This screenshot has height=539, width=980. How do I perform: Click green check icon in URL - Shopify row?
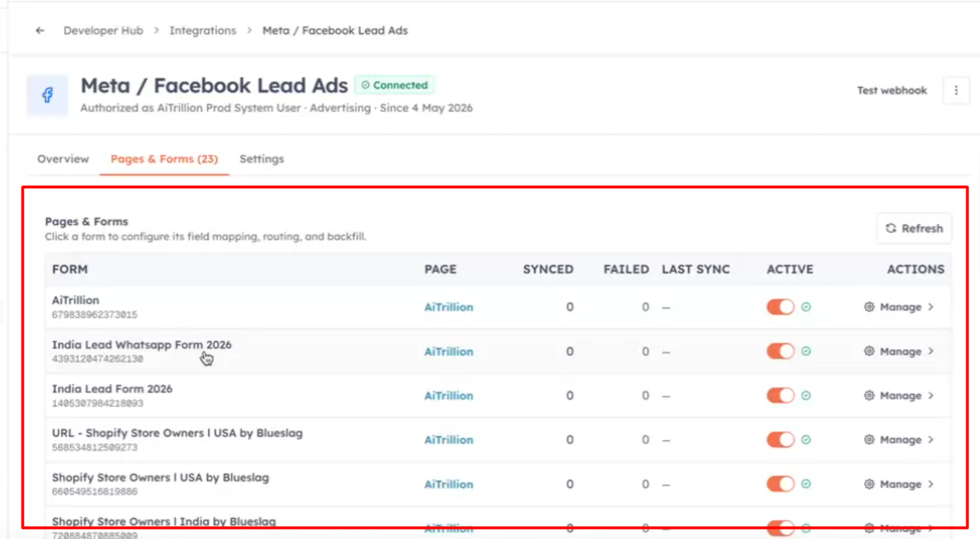(x=806, y=440)
